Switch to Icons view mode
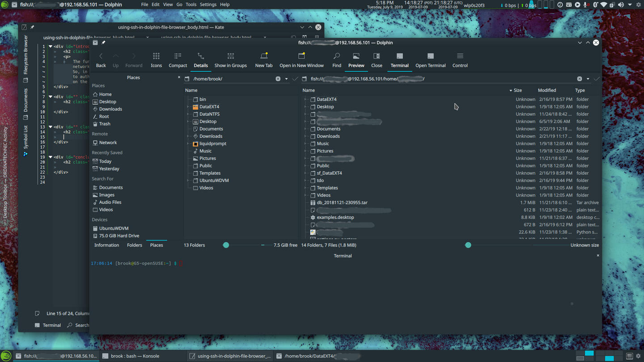This screenshot has height=362, width=644. 156,60
